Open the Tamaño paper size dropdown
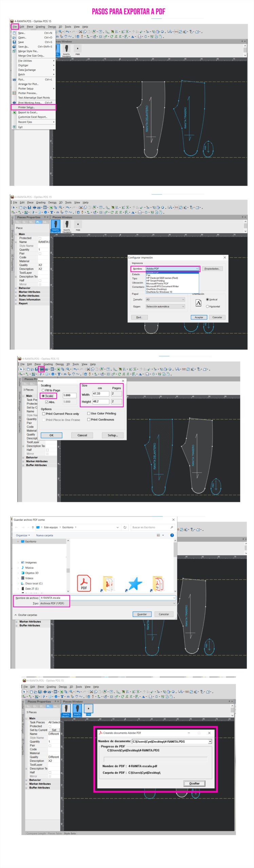The height and width of the screenshot is (868, 254). [165, 299]
